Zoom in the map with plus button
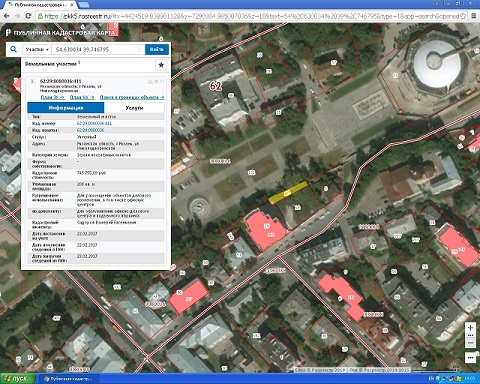Screen dimensions: 480x384 click(x=470, y=327)
